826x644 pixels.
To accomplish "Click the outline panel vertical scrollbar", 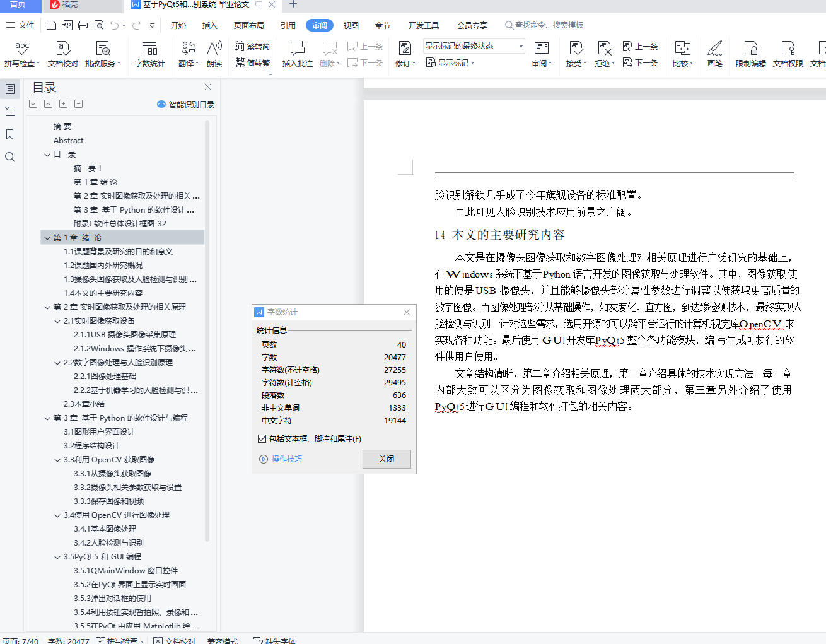I will tap(207, 331).
